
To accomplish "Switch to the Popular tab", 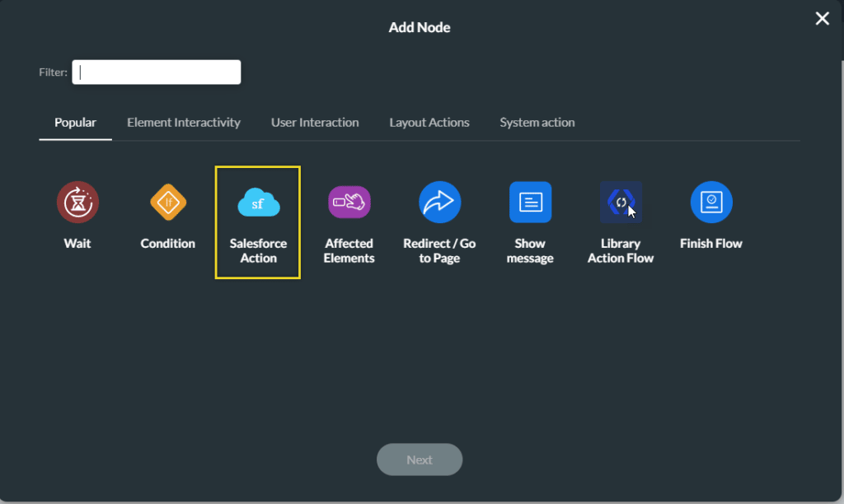I will 75,123.
